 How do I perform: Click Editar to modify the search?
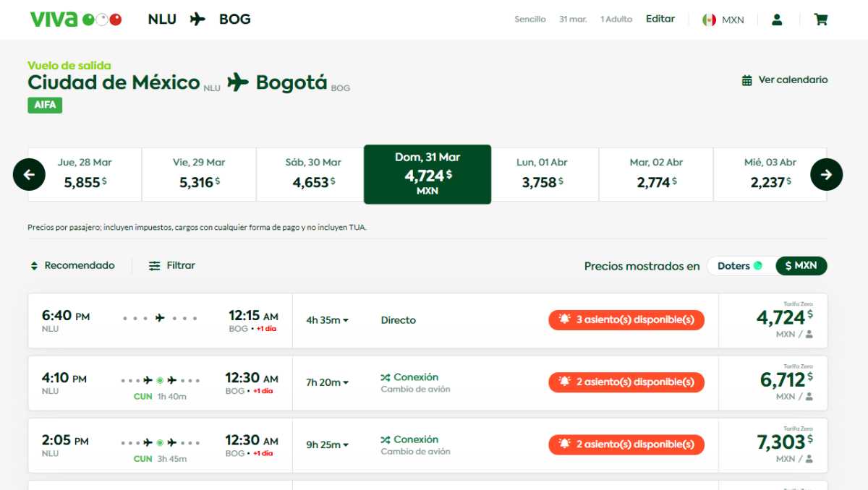(x=660, y=19)
